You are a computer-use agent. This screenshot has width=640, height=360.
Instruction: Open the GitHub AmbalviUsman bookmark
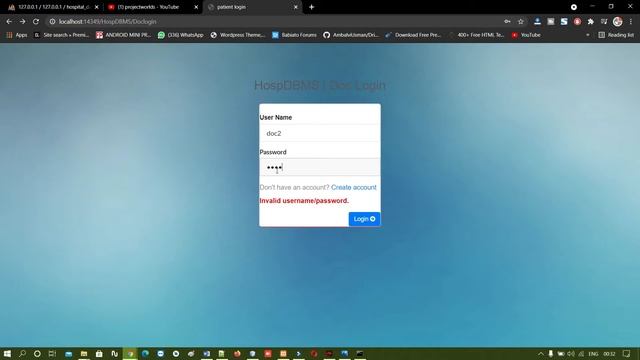coord(351,35)
